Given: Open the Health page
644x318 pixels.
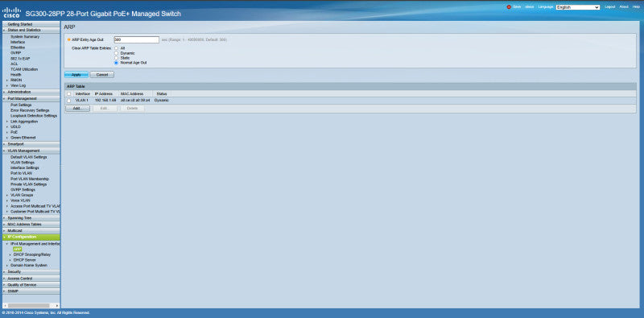Looking at the screenshot, I should point(16,75).
